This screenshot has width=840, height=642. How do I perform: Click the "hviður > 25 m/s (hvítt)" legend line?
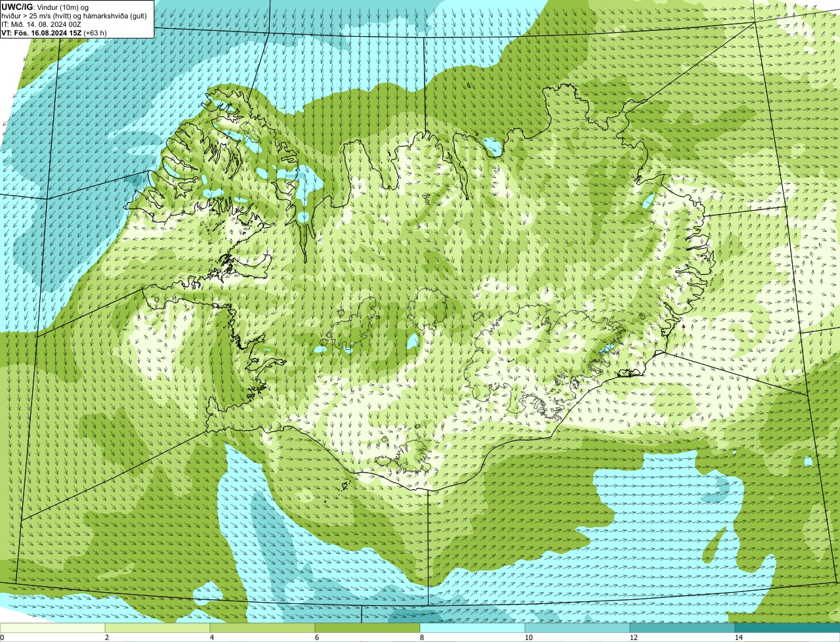tap(74, 15)
